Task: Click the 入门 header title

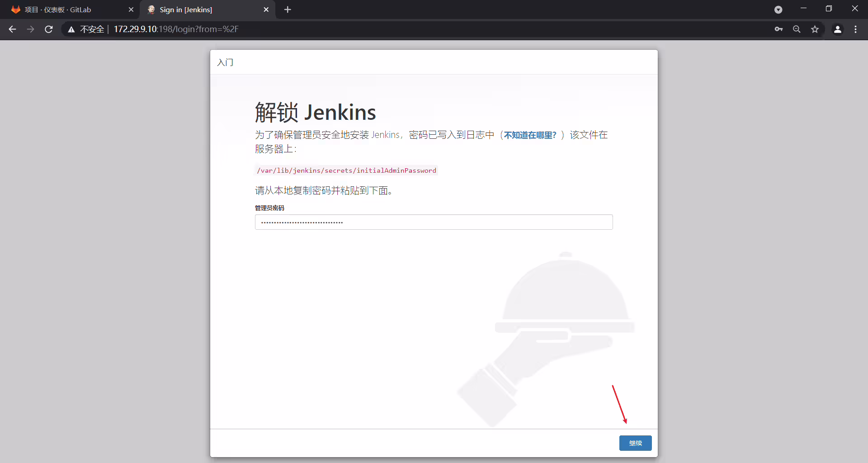Action: tap(225, 62)
